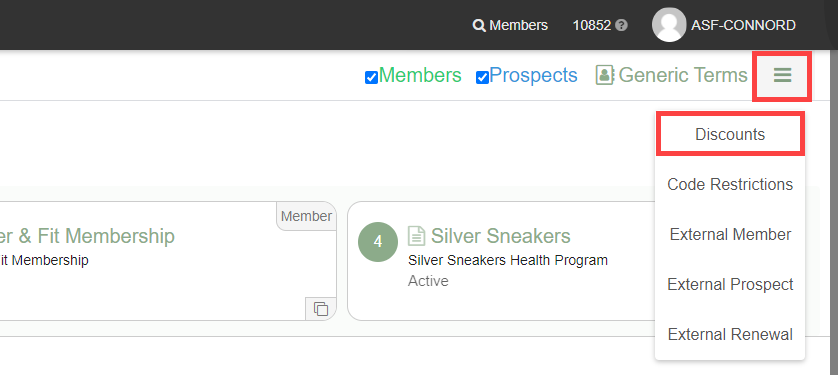Uncheck the Prospects checkbox
The width and height of the screenshot is (838, 375).
coord(482,77)
